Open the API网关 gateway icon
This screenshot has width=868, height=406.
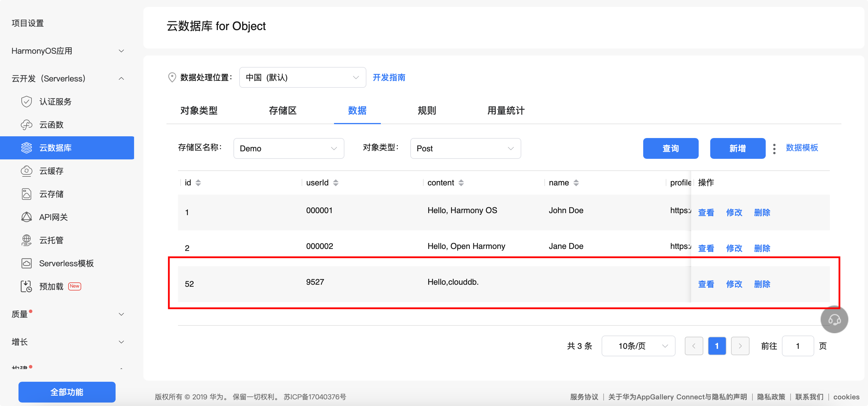pyautogui.click(x=27, y=217)
